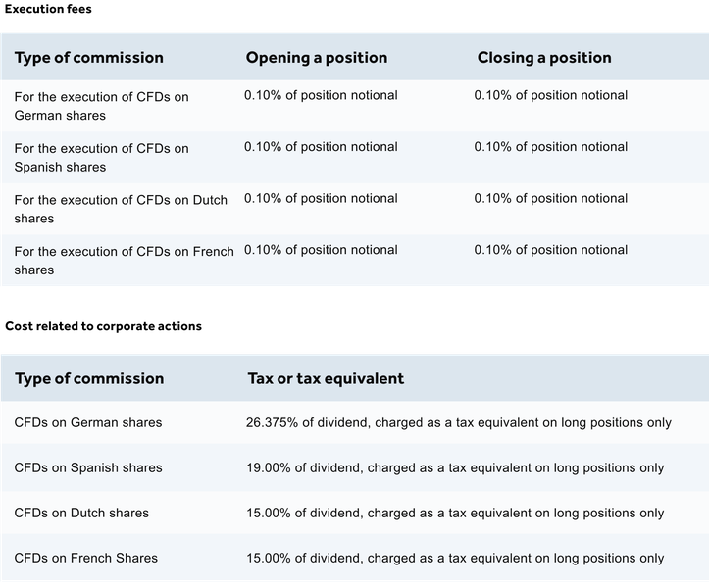Click the opening commission value for German shares
The image size is (709, 588).
tap(321, 95)
